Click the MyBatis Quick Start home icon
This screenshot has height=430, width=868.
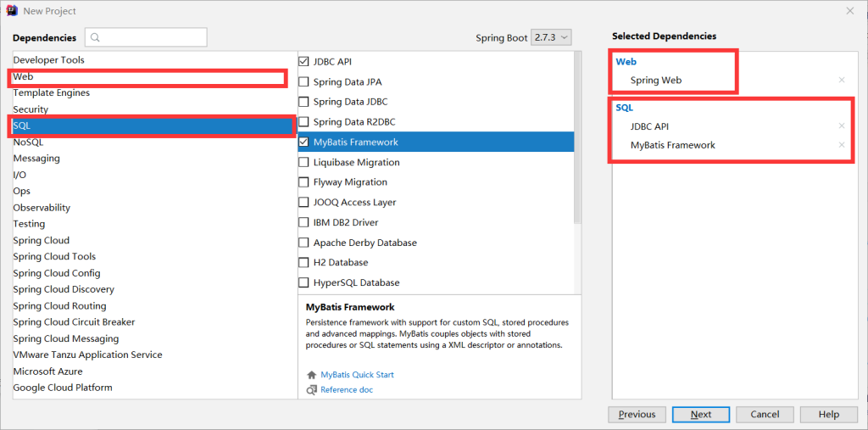click(311, 375)
